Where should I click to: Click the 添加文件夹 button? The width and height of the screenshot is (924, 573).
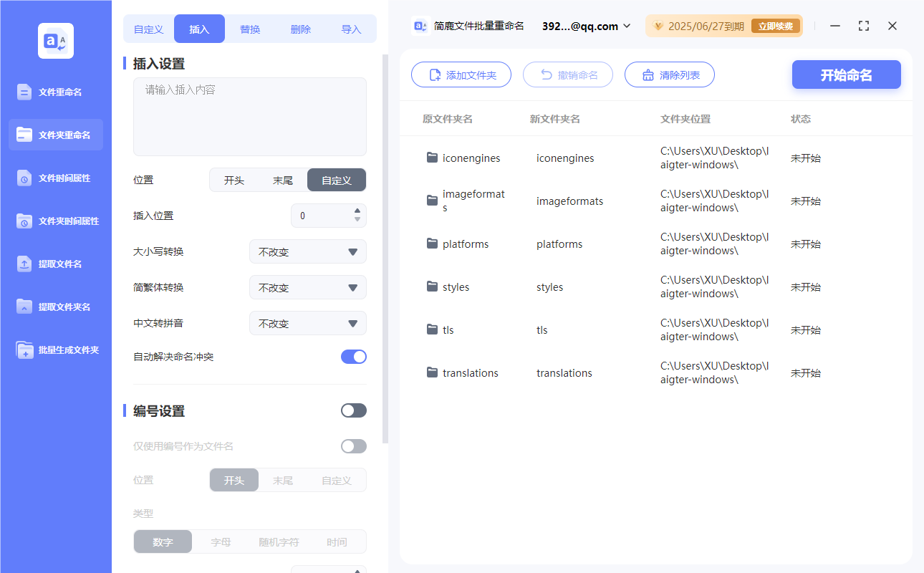click(x=461, y=74)
